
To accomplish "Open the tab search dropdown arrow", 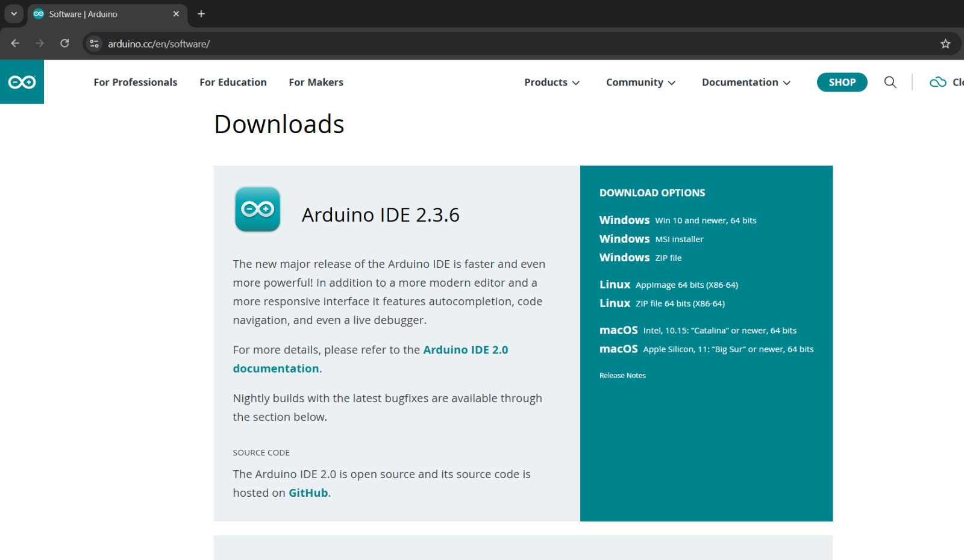I will 13,14.
